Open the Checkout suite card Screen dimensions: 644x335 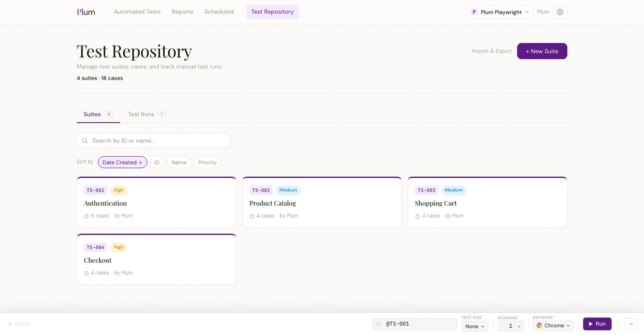[x=156, y=259]
